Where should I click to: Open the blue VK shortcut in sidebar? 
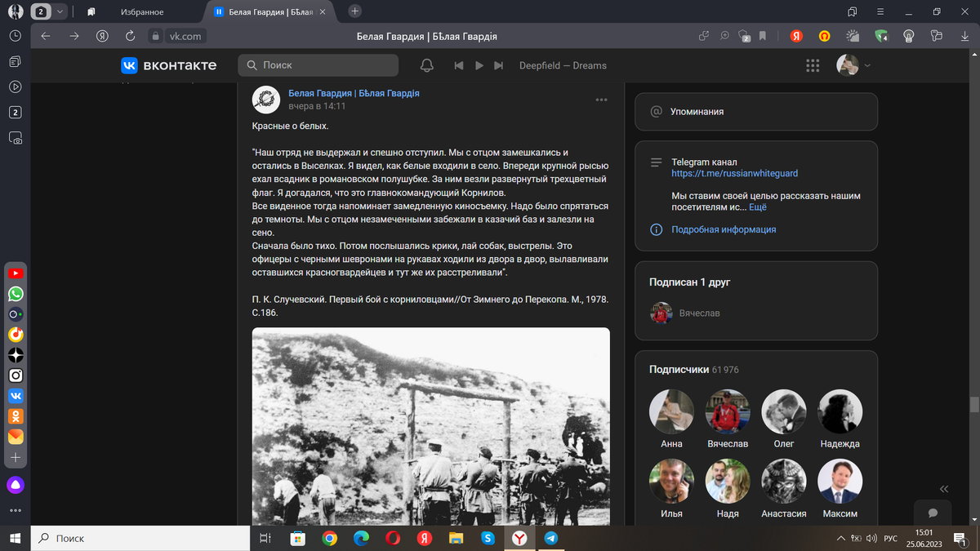(16, 396)
